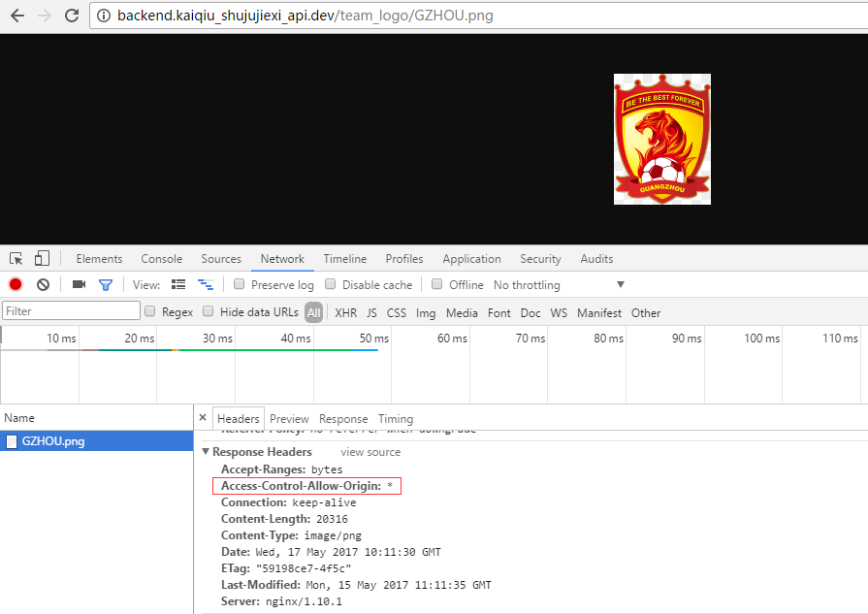
Task: Filter requests by Doc
Action: (530, 312)
